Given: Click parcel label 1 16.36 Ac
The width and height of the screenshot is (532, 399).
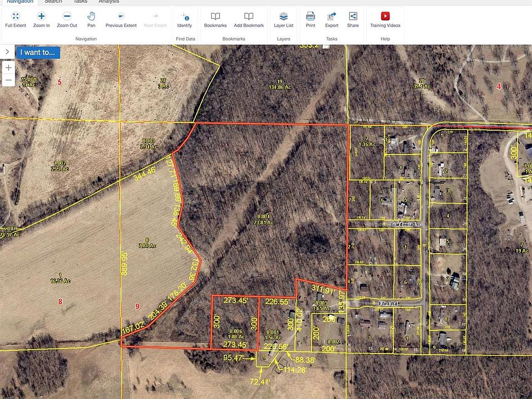Looking at the screenshot, I should click(x=60, y=278).
